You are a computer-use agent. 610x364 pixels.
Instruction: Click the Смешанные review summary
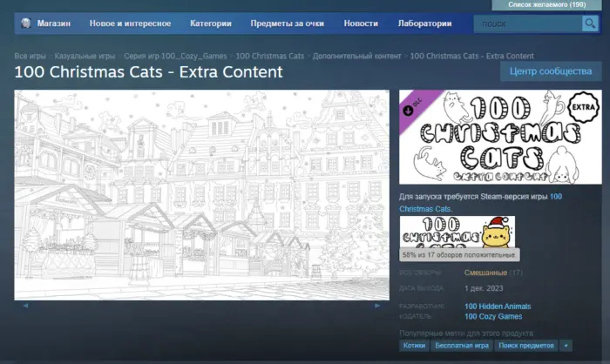click(485, 273)
